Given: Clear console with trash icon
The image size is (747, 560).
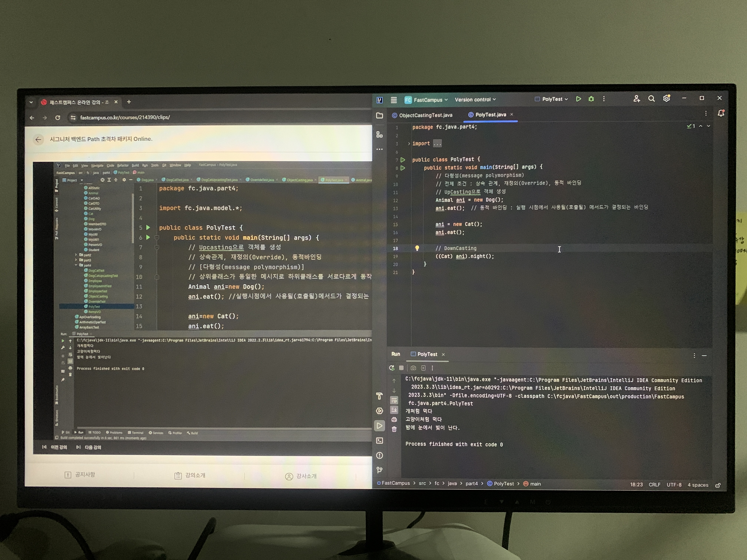Looking at the screenshot, I should coord(394,429).
